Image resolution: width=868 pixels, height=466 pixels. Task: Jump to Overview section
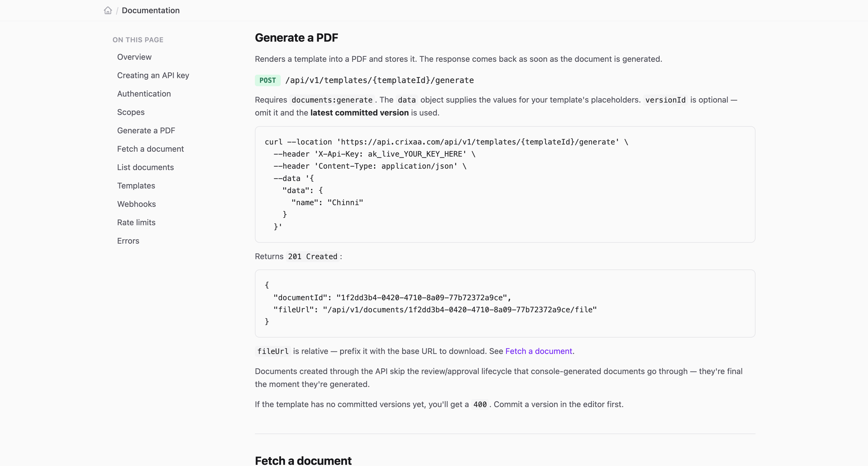coord(134,57)
